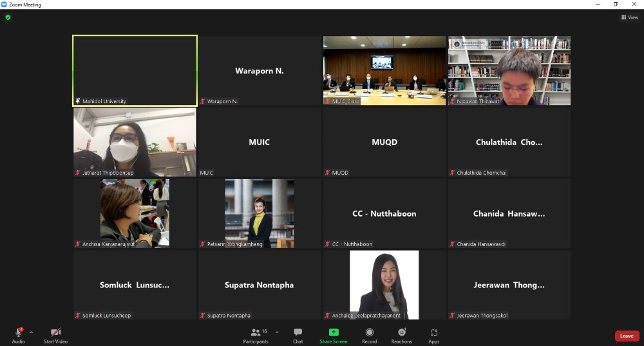Expand the audio options arrow

[x=31, y=332]
